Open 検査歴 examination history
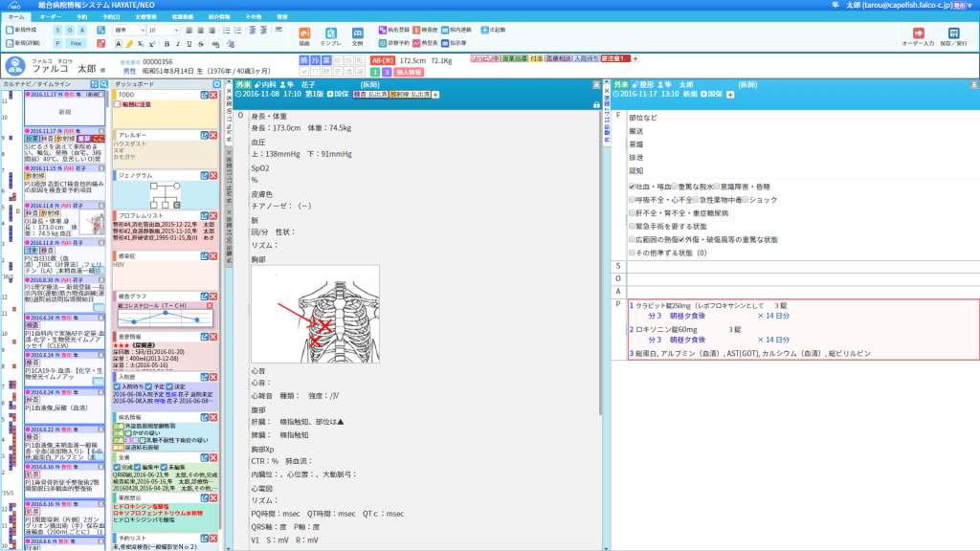The width and height of the screenshot is (980, 551). point(425,30)
